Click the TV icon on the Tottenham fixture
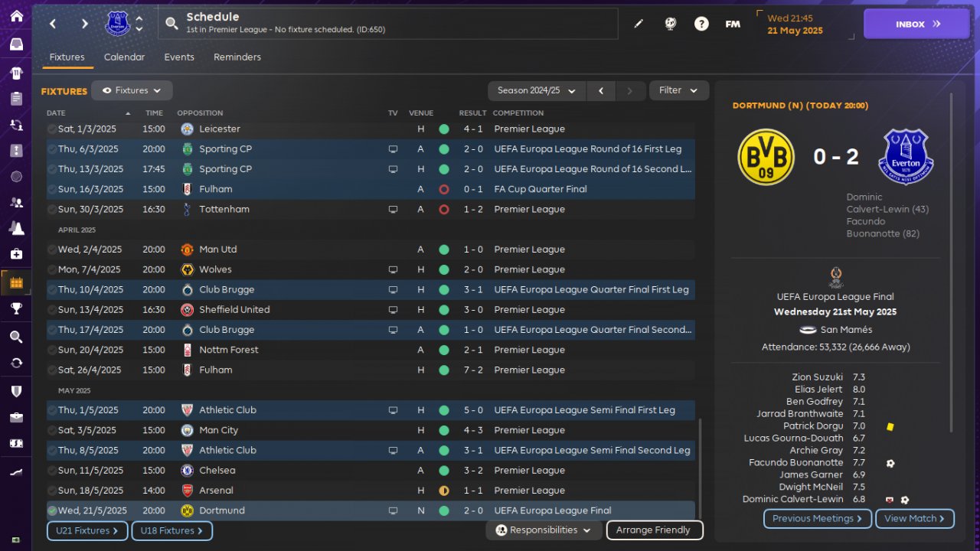 click(x=393, y=209)
